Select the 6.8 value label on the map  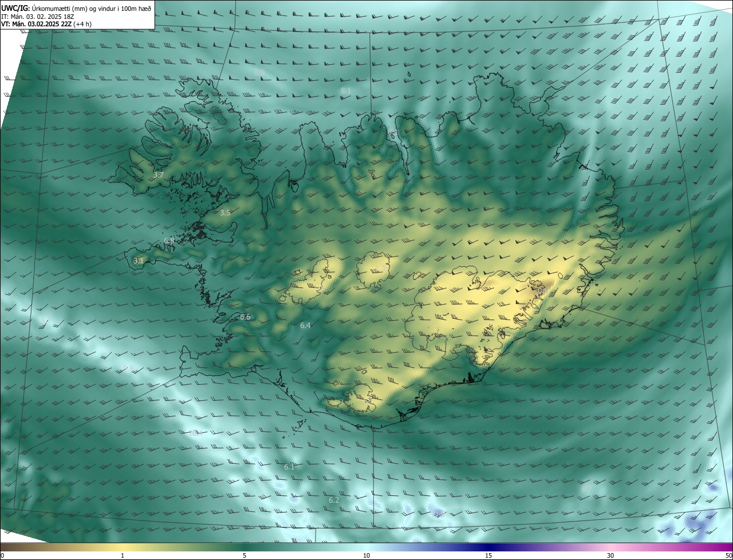coord(169,241)
